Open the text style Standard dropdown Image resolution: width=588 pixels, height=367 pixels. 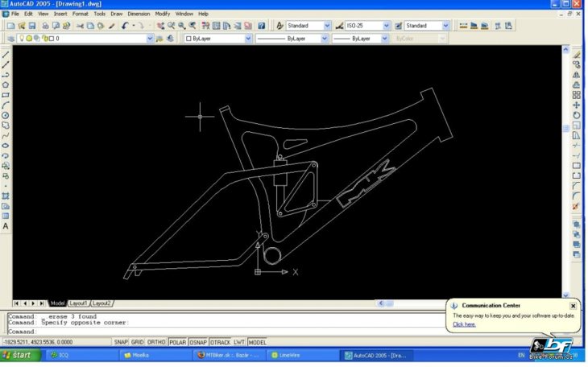point(327,26)
